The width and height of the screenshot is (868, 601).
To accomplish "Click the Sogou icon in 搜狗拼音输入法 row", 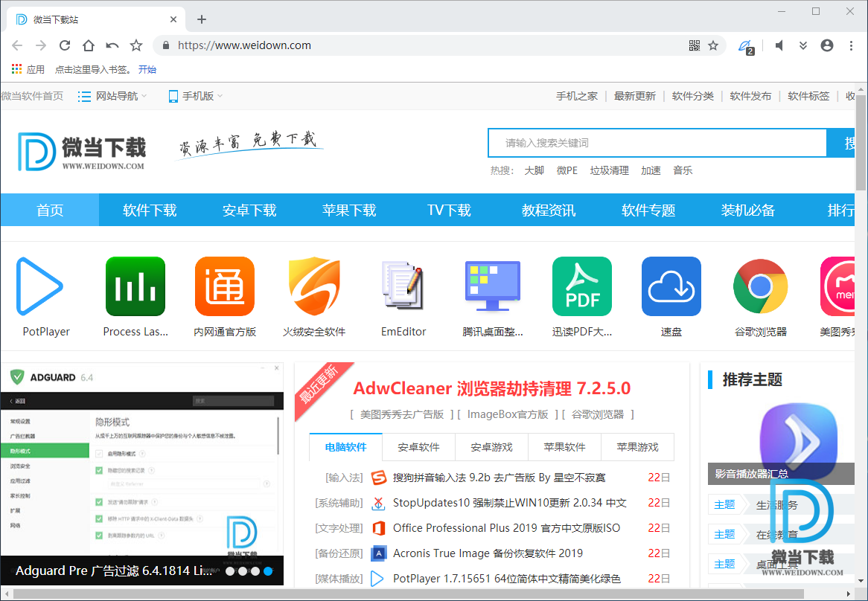I will point(379,477).
